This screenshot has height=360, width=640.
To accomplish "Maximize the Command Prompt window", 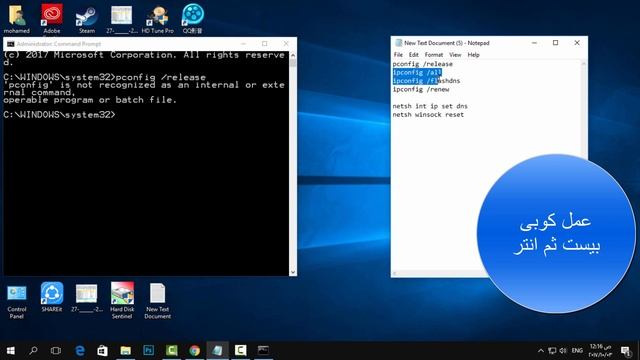I will tap(264, 44).
